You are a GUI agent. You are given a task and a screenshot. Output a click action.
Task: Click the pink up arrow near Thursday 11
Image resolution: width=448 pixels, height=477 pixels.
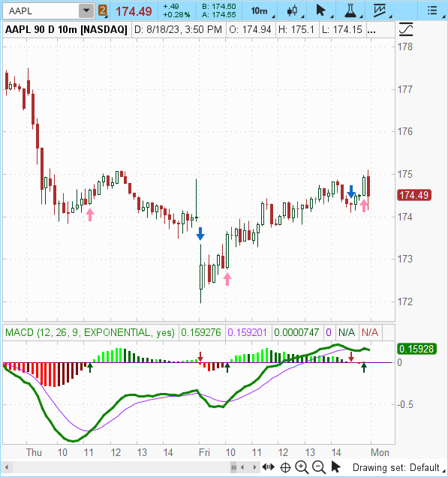tap(90, 214)
